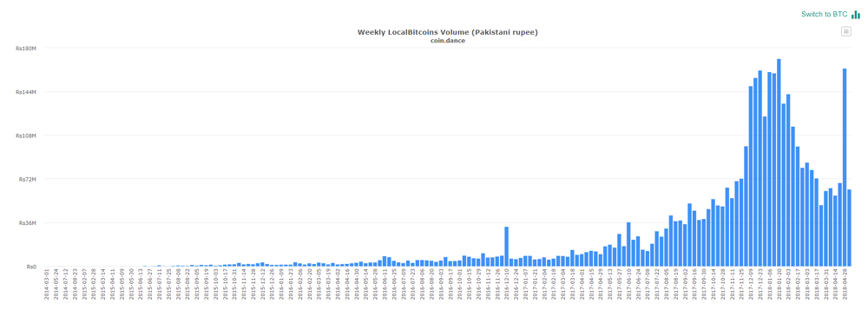
Task: Select the bar above the 2017-12-23 label
Action: (x=760, y=168)
